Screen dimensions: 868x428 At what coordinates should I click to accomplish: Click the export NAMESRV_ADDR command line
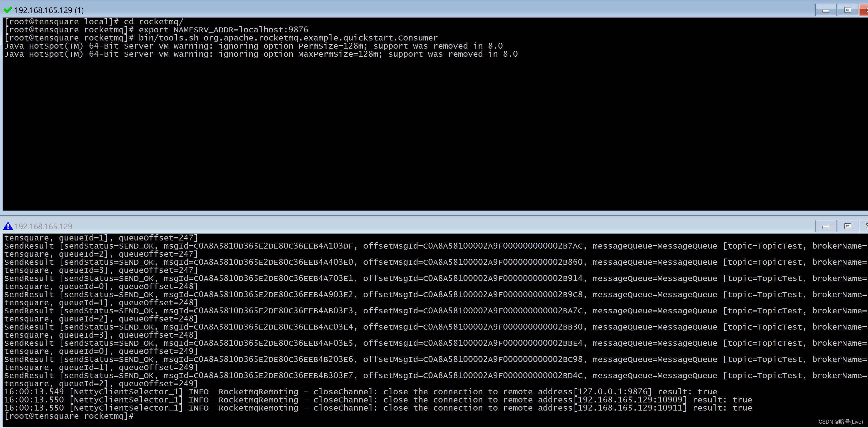[223, 30]
